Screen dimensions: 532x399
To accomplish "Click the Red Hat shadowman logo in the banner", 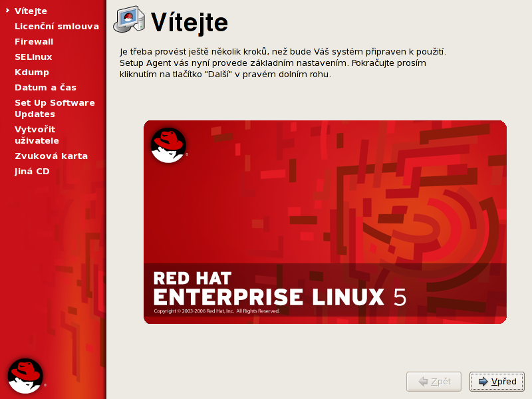I will 168,145.
